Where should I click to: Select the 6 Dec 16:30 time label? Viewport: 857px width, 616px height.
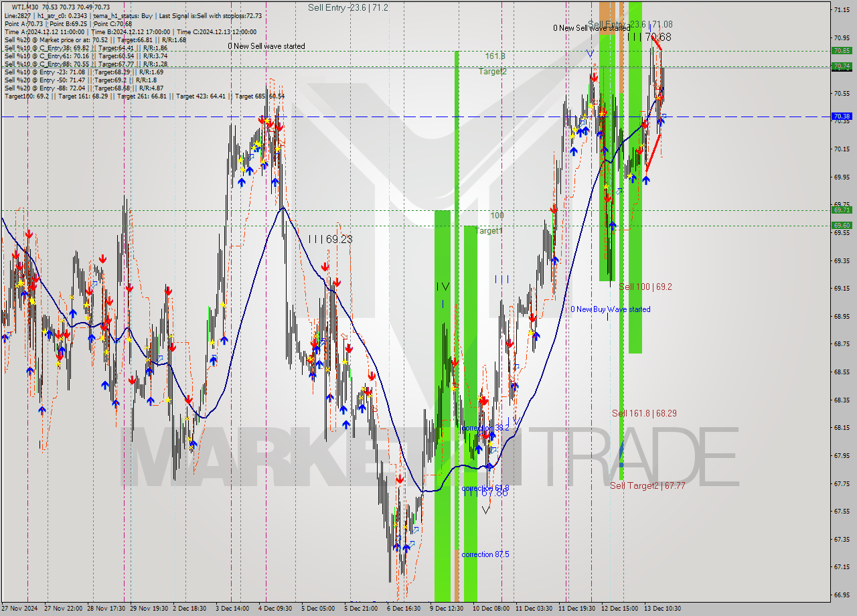tap(404, 609)
